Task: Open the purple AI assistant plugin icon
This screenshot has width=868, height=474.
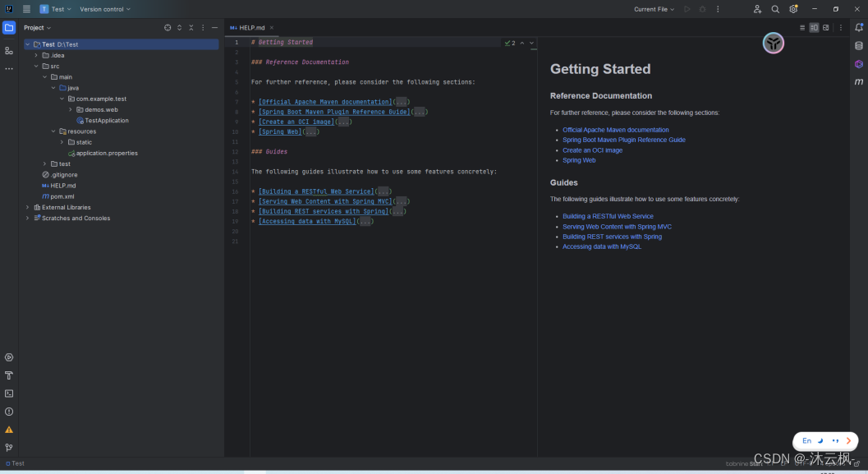Action: pos(859,64)
